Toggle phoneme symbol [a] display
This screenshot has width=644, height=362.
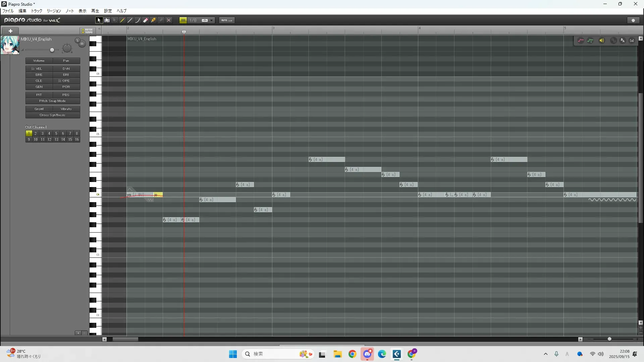pyautogui.click(x=632, y=41)
